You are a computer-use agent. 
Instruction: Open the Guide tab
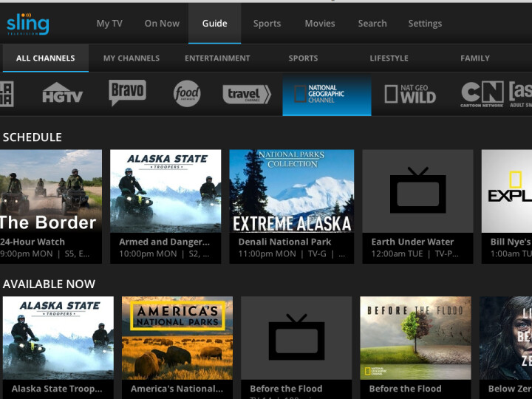click(x=215, y=24)
